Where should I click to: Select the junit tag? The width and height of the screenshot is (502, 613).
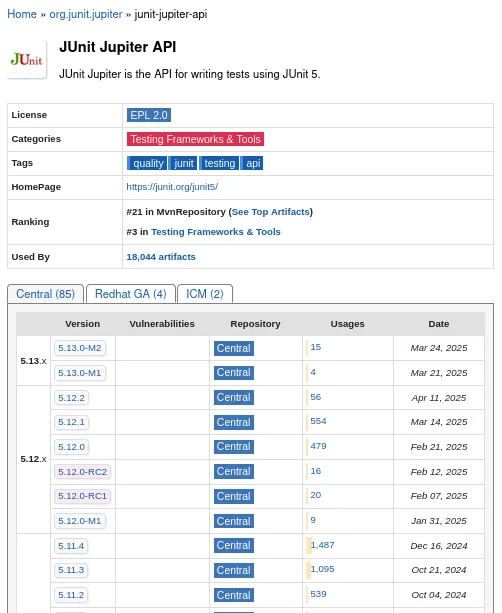pos(183,163)
